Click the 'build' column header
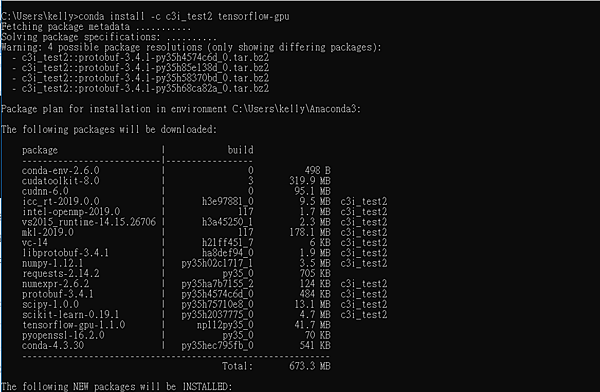Viewport: 600px width, 392px height. [x=240, y=150]
